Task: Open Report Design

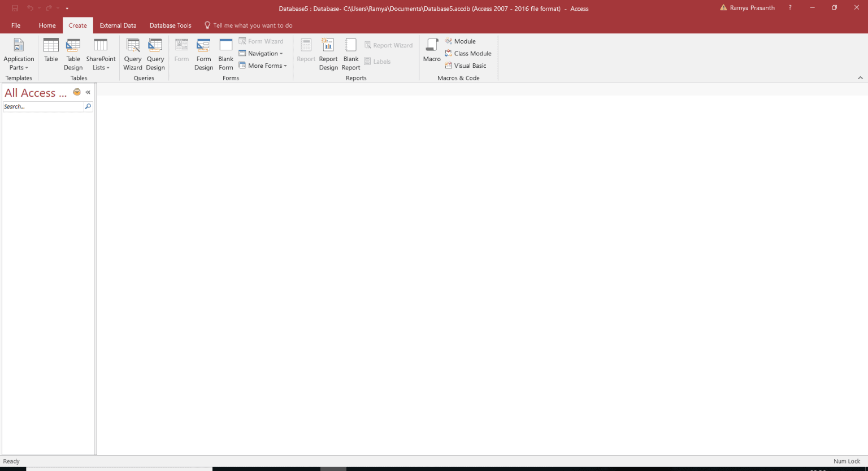Action: (328, 54)
